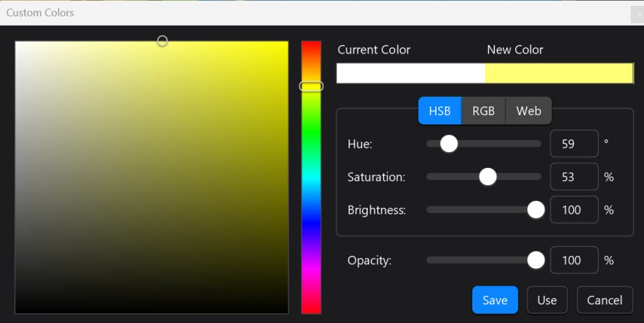
Task: Click the Saturation slider handle
Action: pos(488,177)
